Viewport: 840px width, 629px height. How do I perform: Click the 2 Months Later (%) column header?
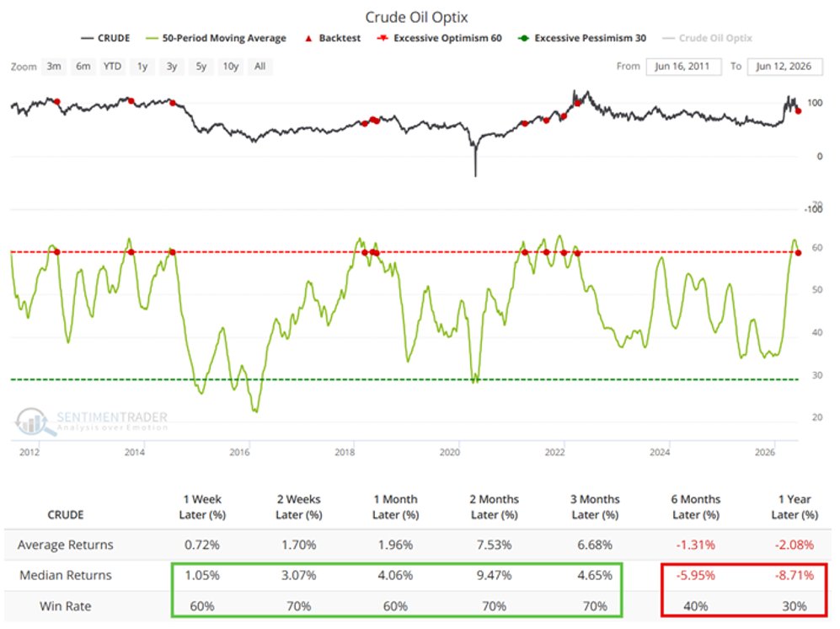click(494, 507)
